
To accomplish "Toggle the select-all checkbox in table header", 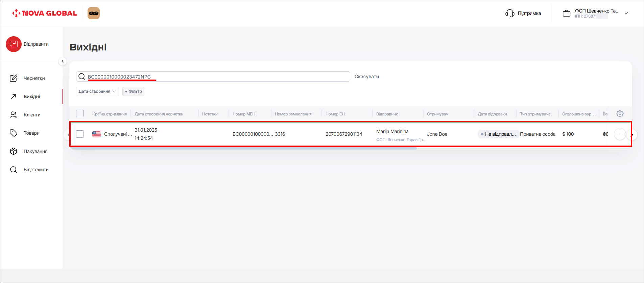I will pyautogui.click(x=80, y=114).
